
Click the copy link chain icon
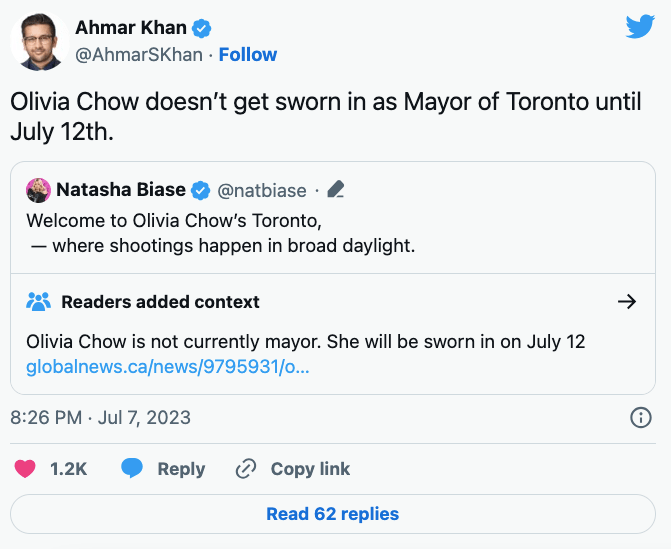[246, 469]
